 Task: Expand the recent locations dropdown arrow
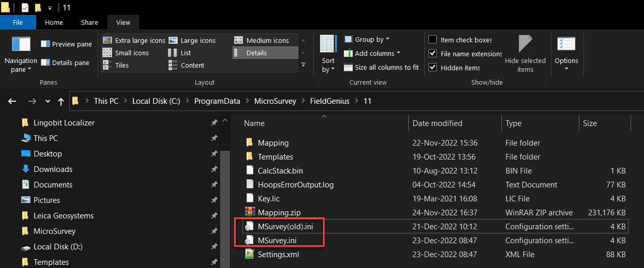(48, 101)
